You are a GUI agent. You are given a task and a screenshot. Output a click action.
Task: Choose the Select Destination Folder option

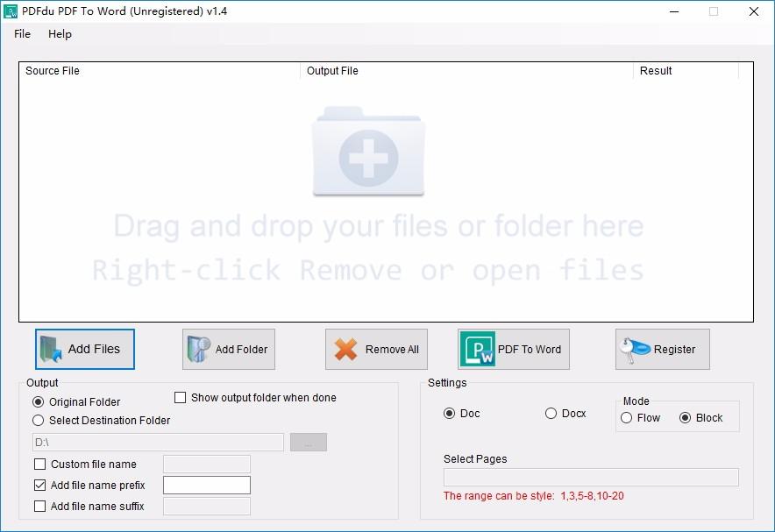point(38,421)
